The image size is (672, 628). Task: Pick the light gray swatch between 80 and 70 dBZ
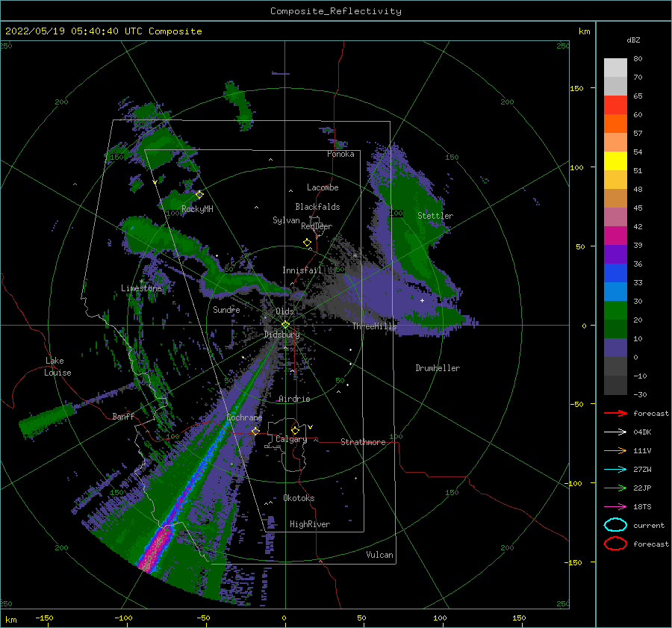(615, 68)
